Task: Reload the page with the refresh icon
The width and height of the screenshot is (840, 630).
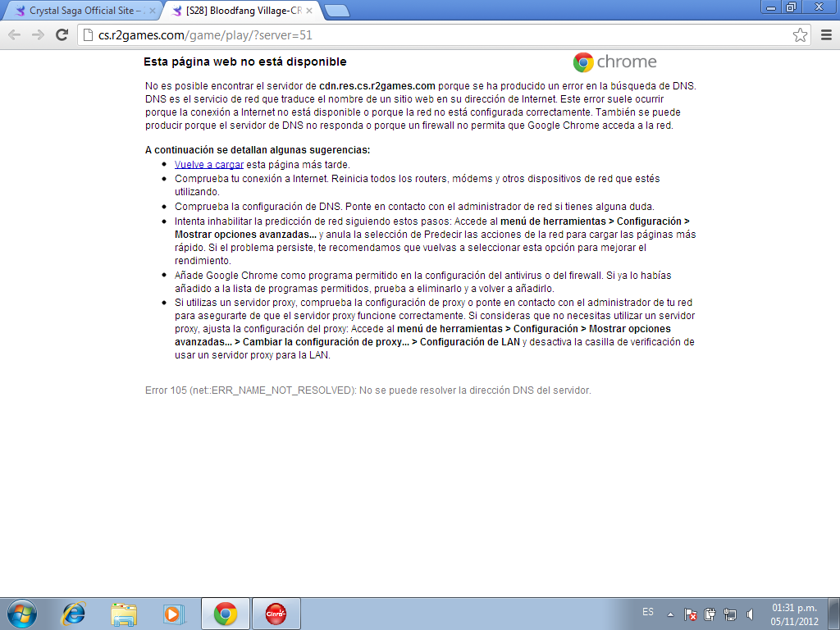Action: [x=62, y=35]
